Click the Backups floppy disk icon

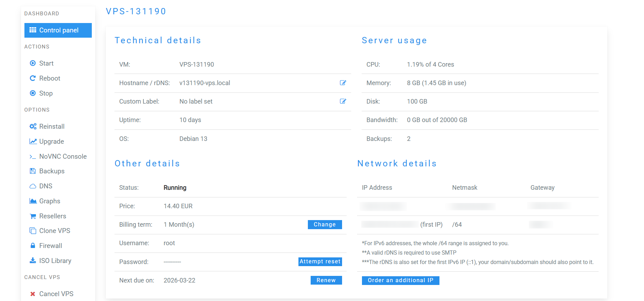coord(33,171)
